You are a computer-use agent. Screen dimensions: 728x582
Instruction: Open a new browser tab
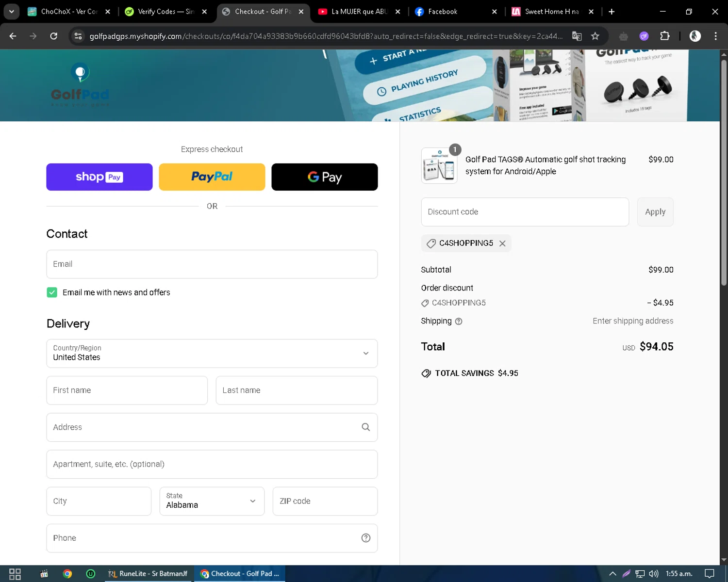point(612,12)
